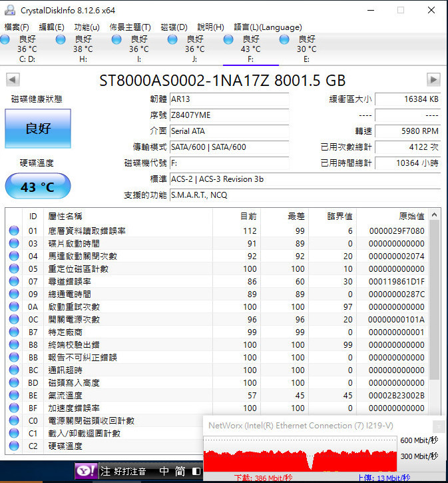
Task: Click the 10364 小時 power-on hours field
Action: [407, 163]
